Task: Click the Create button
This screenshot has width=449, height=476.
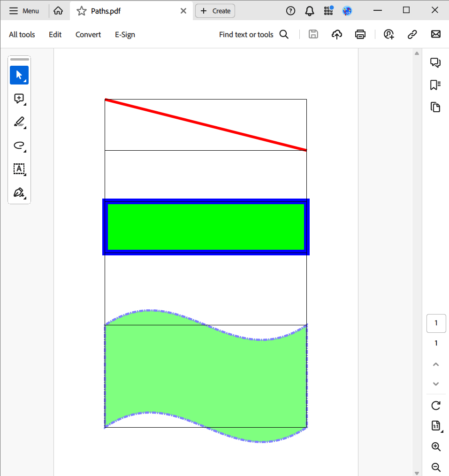Action: [x=215, y=11]
